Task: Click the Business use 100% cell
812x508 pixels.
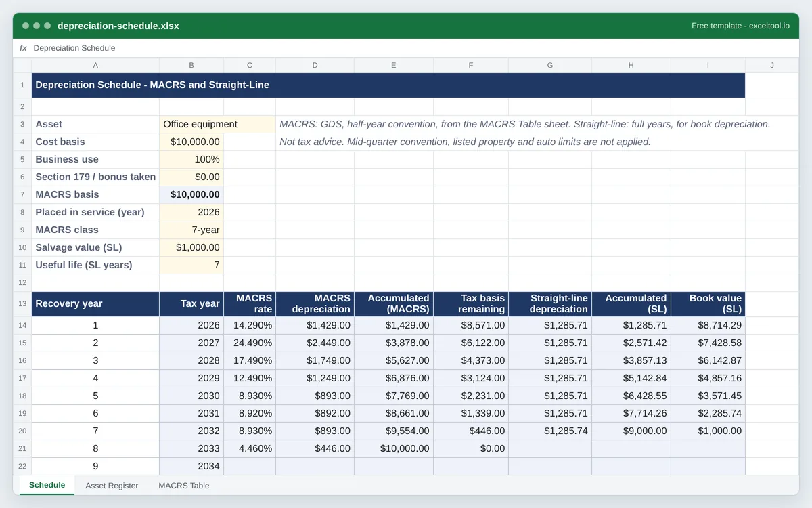Action: [x=191, y=159]
